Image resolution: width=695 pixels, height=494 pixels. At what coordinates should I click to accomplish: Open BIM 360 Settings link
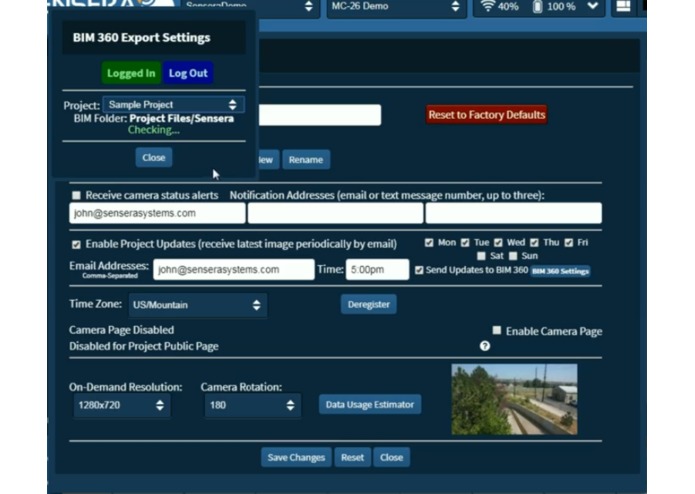tap(560, 271)
